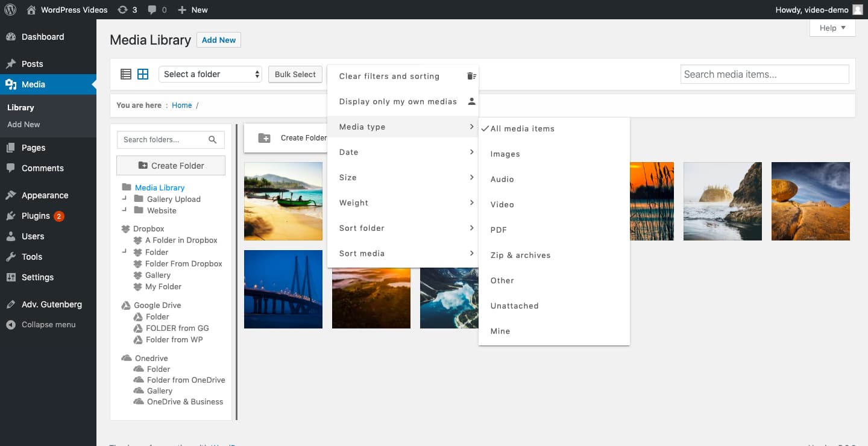Screen dimensions: 868x446
Task: Switch to grid view icon
Action: tap(143, 74)
